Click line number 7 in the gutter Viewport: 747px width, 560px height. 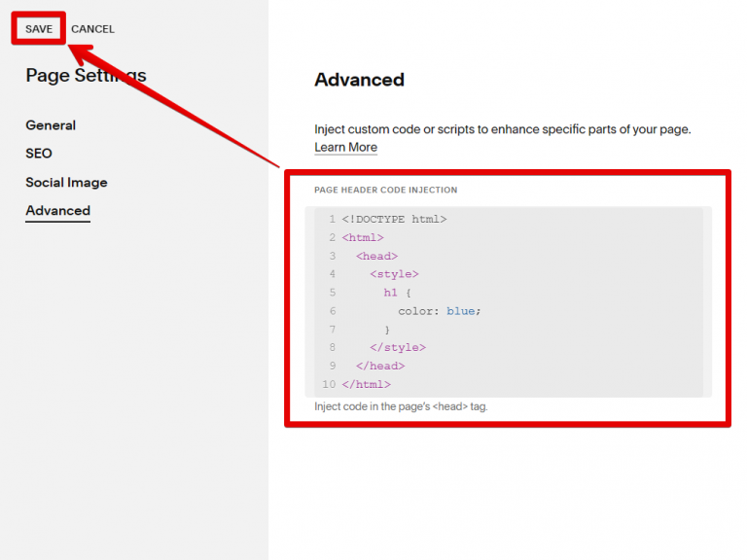click(x=332, y=330)
